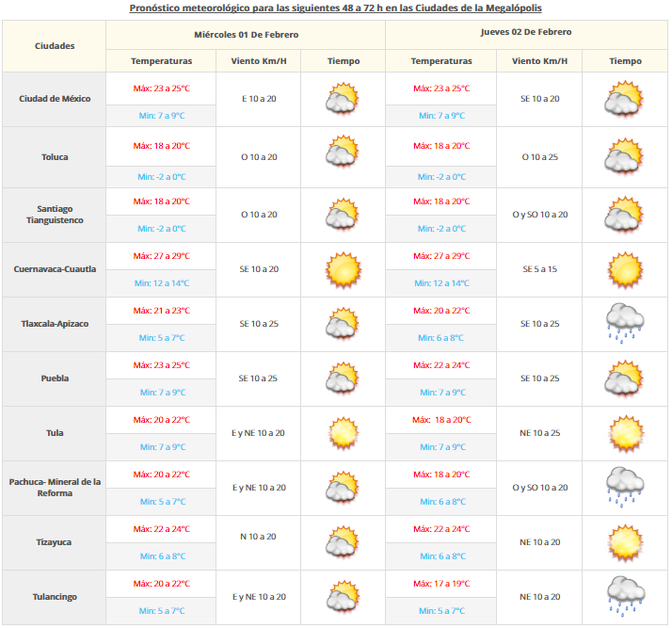Viewport: 672px width, 628px height.
Task: Click Tizayuca sunny icon for Jueves
Action: (x=625, y=542)
